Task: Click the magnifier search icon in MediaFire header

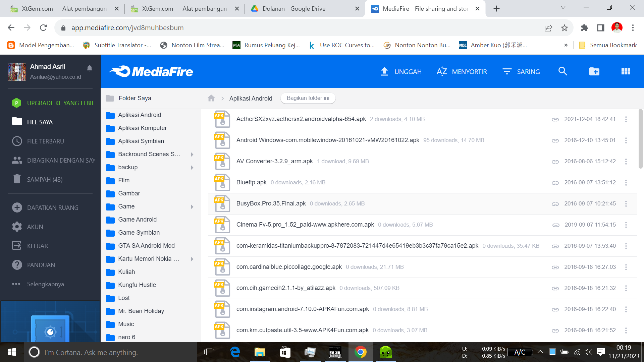Action: tap(562, 71)
